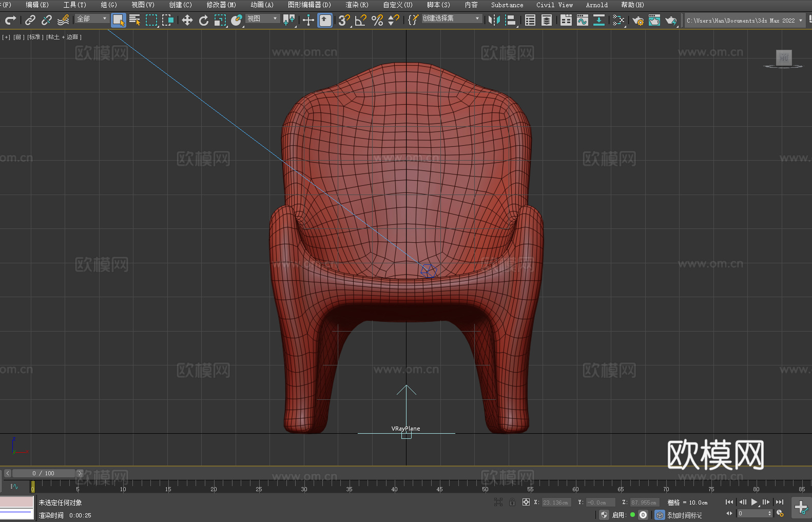Open Render Setup teapot icon

[x=637, y=20]
